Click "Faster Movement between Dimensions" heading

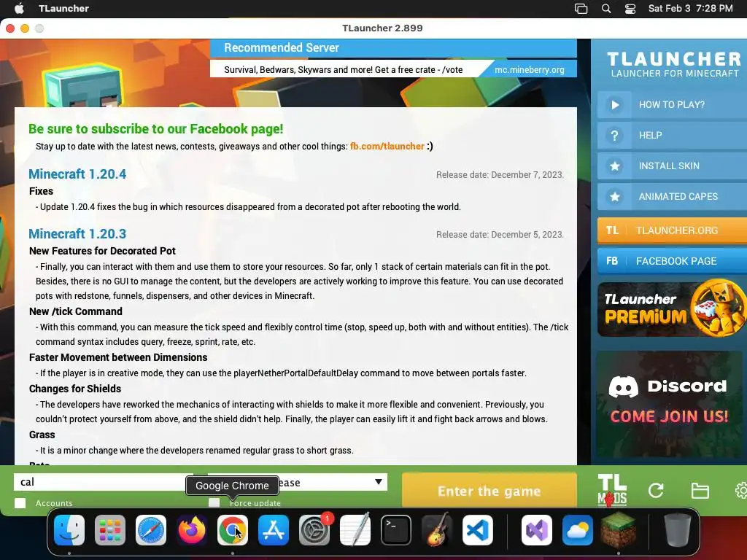point(118,357)
